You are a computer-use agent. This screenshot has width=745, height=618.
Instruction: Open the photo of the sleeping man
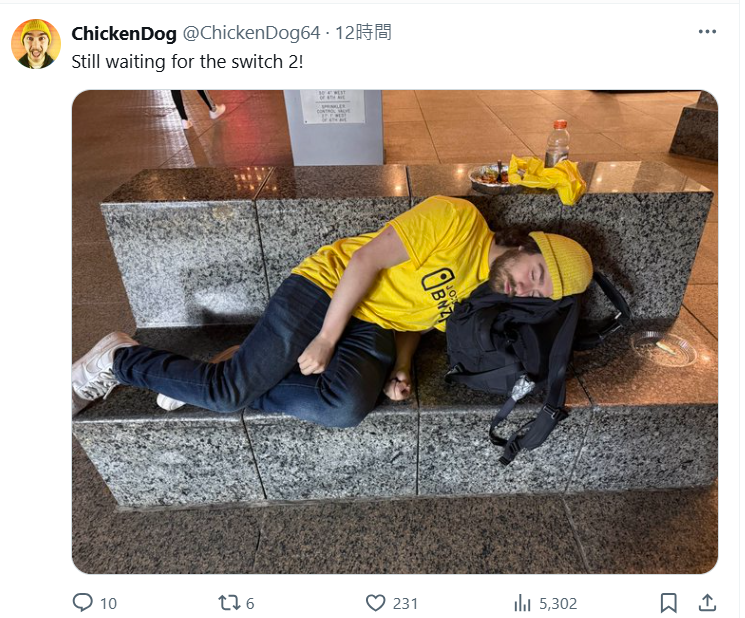click(x=395, y=332)
